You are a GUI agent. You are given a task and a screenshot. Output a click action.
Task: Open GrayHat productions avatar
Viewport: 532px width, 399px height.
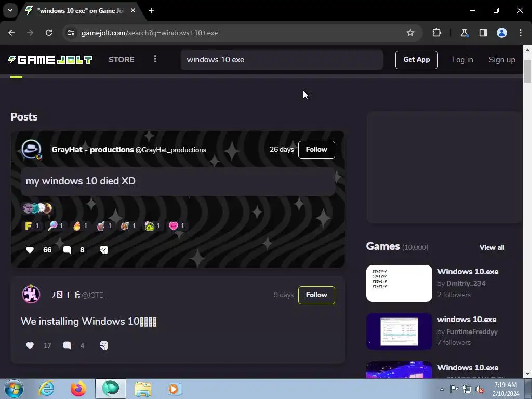pyautogui.click(x=32, y=149)
